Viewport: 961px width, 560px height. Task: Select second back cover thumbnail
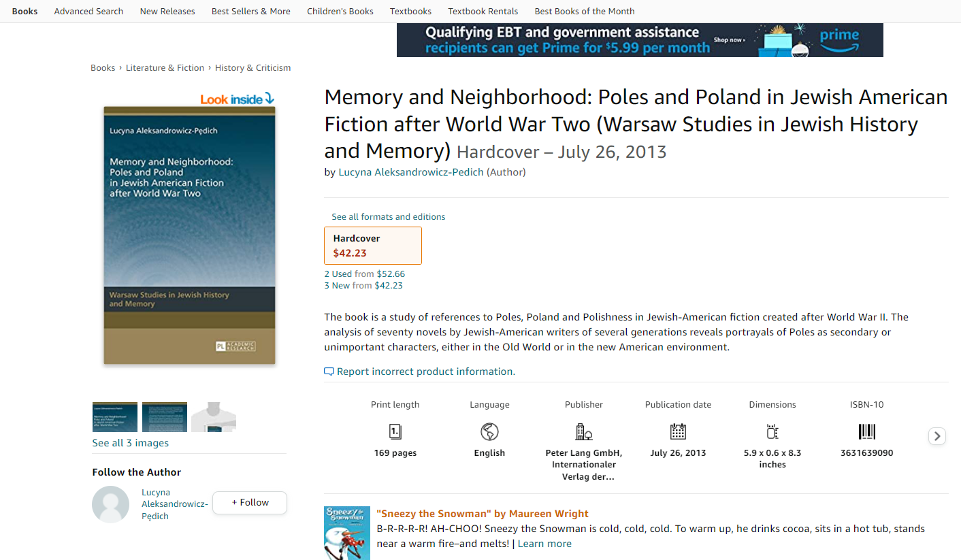pos(165,417)
